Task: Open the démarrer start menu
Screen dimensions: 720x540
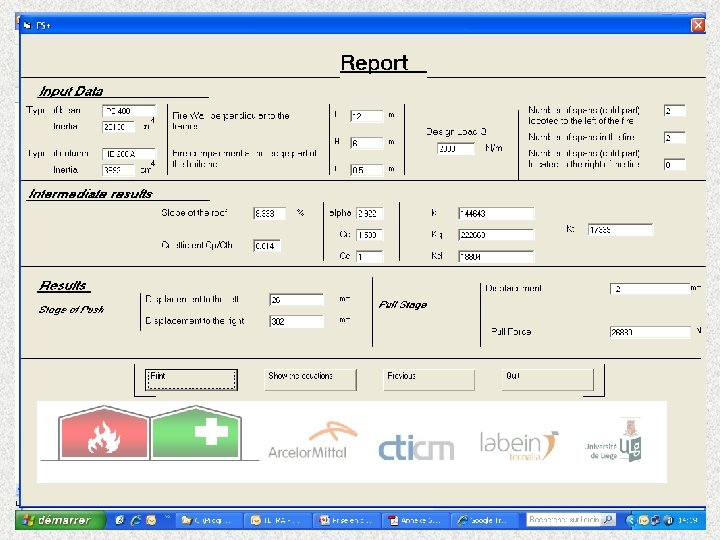Action: coord(60,520)
